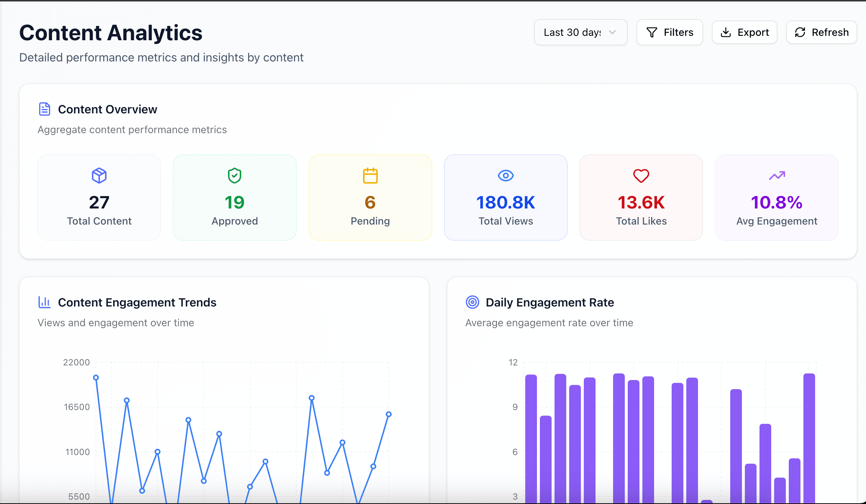Image resolution: width=866 pixels, height=504 pixels.
Task: Click the Export button
Action: pos(744,32)
